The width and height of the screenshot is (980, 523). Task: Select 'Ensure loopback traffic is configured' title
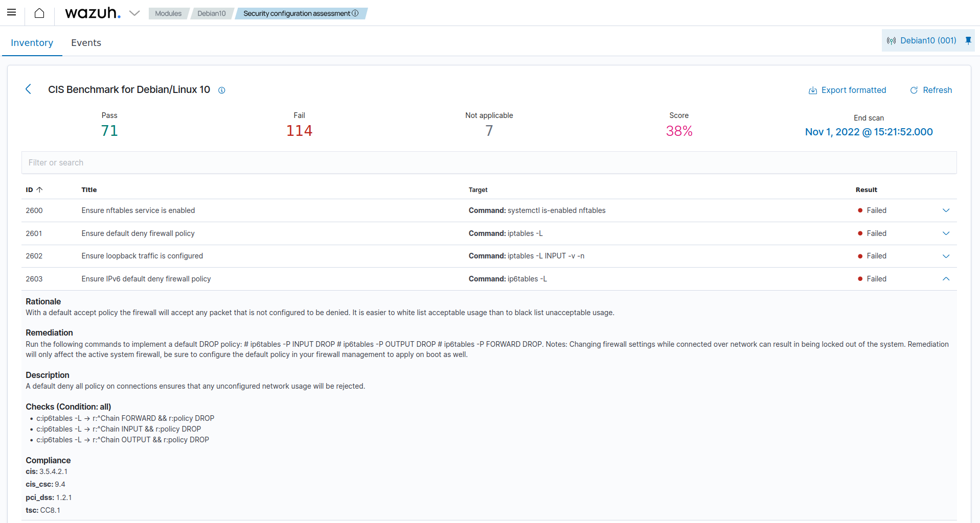(142, 256)
